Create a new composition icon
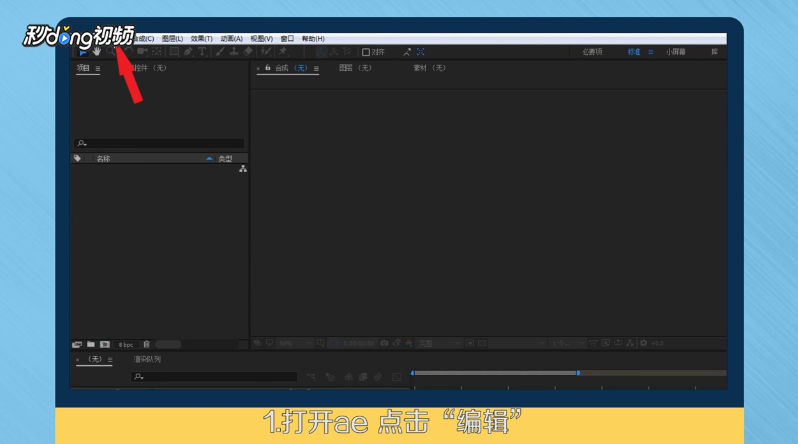Image resolution: width=798 pixels, height=444 pixels. (105, 345)
